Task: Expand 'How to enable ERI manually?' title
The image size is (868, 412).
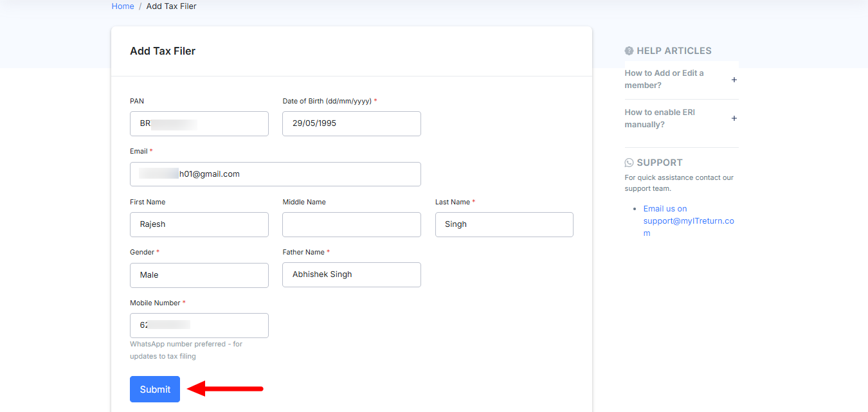Action: click(660, 118)
